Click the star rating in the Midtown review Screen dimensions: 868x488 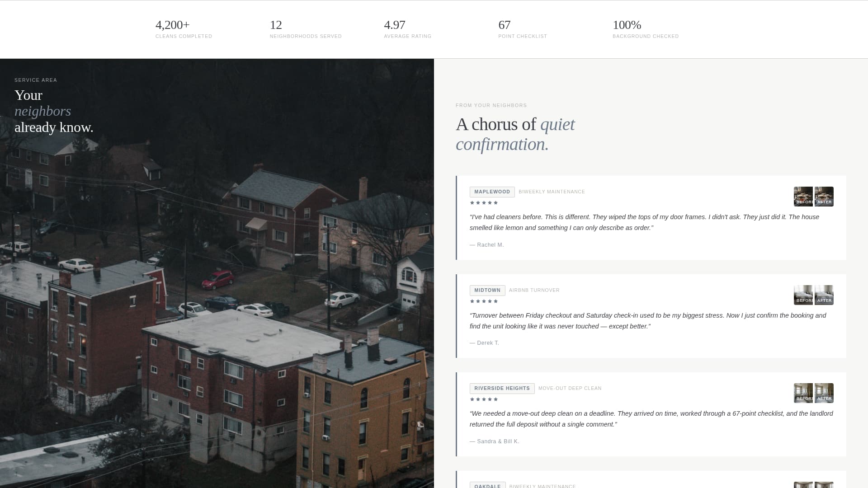pyautogui.click(x=484, y=301)
